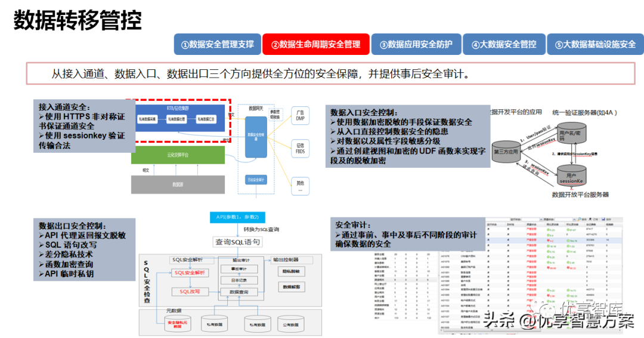Open the ⑤大数据基础设施安全 tab
This screenshot has width=644, height=338.
point(595,44)
